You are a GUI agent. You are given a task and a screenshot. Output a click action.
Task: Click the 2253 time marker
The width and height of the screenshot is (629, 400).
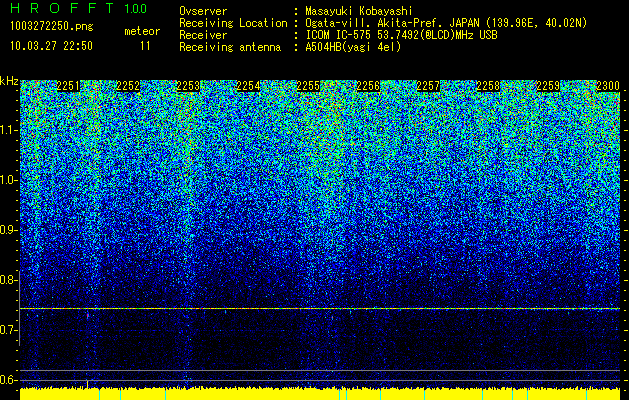coord(188,86)
